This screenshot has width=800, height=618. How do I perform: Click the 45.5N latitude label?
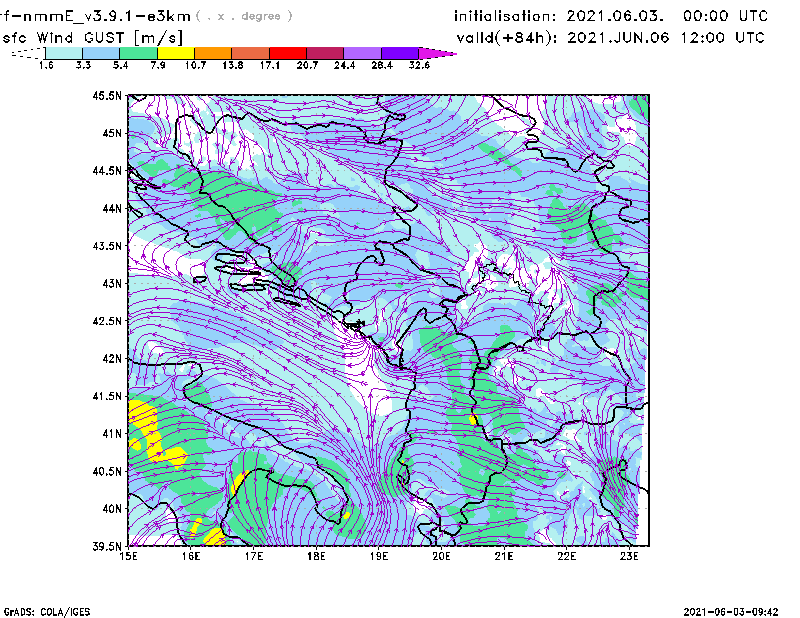[x=107, y=95]
